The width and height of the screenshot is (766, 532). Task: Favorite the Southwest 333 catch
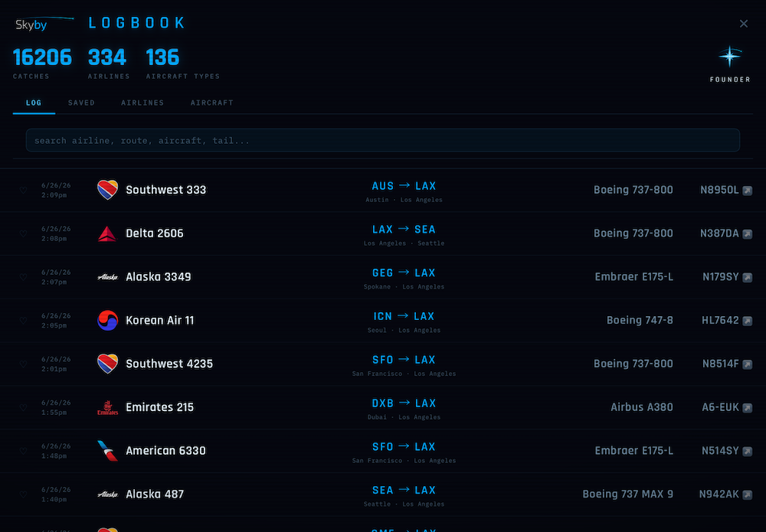[23, 190]
